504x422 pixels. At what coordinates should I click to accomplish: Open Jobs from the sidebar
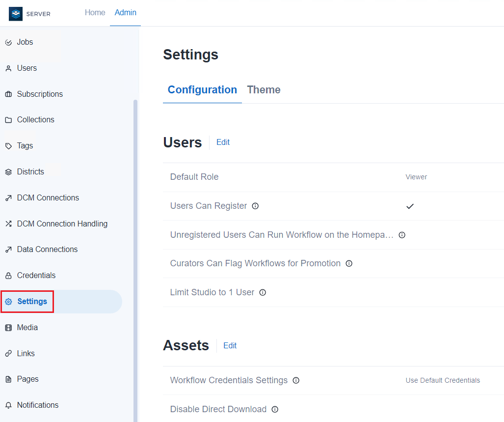point(25,42)
